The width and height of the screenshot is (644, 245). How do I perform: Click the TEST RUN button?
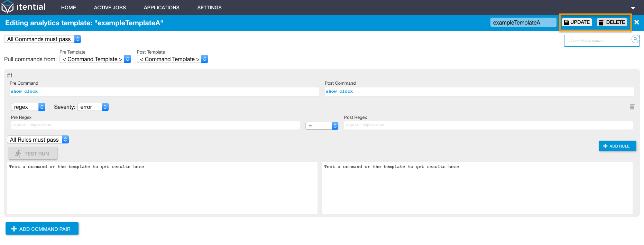(33, 154)
